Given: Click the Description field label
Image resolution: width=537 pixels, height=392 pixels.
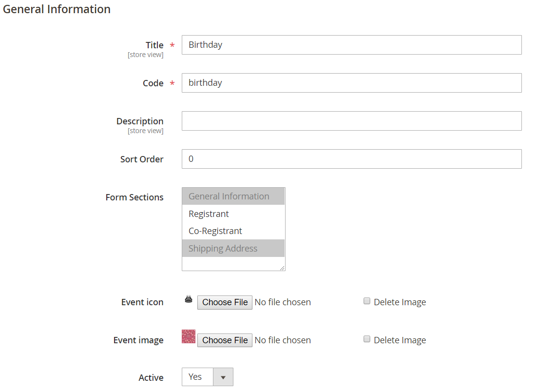Looking at the screenshot, I should click(140, 121).
